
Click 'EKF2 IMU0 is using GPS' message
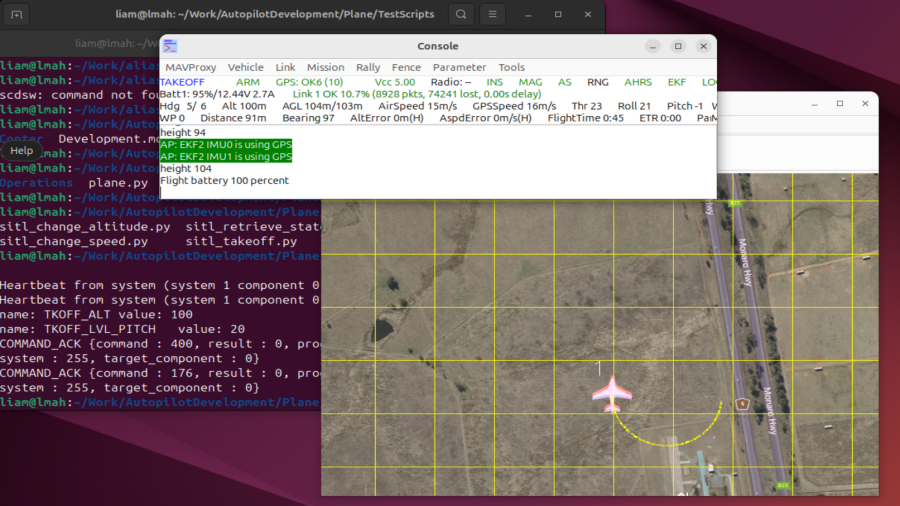click(226, 145)
